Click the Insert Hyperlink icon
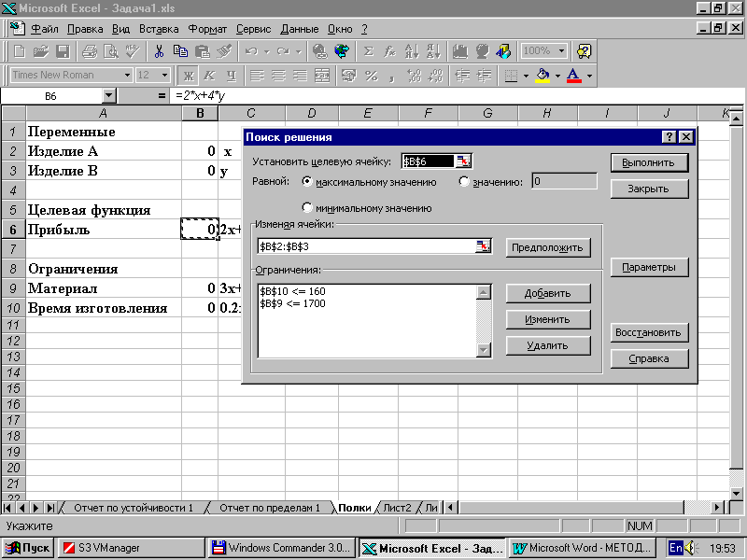Screen dimensions: 747x560 tap(320, 51)
